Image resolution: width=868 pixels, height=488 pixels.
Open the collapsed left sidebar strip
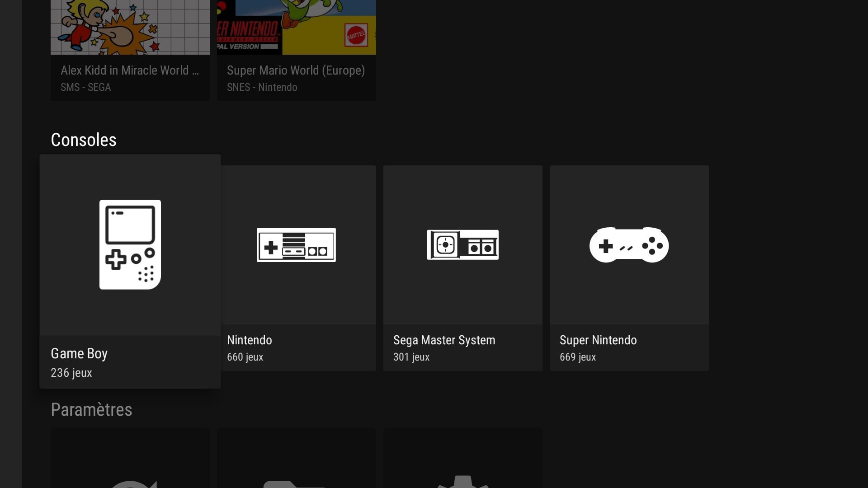coord(10,244)
